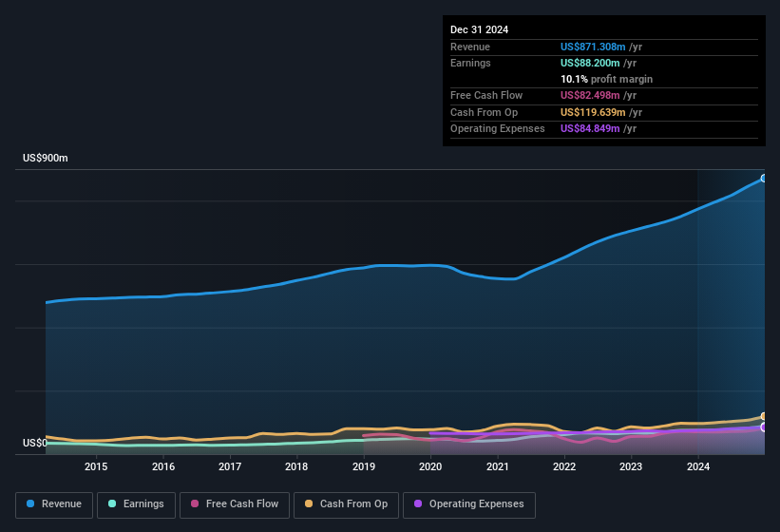
Task: Toggle the Operating Expenses legend button
Action: [x=469, y=504]
